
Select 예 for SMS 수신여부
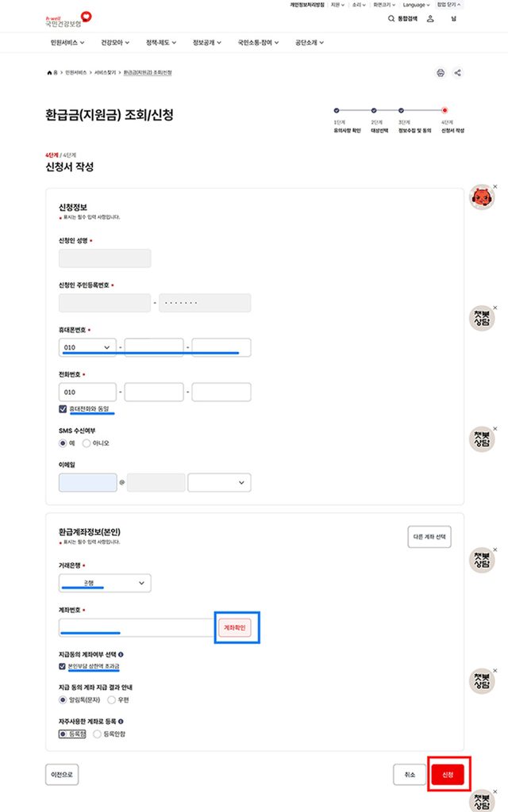tap(63, 443)
